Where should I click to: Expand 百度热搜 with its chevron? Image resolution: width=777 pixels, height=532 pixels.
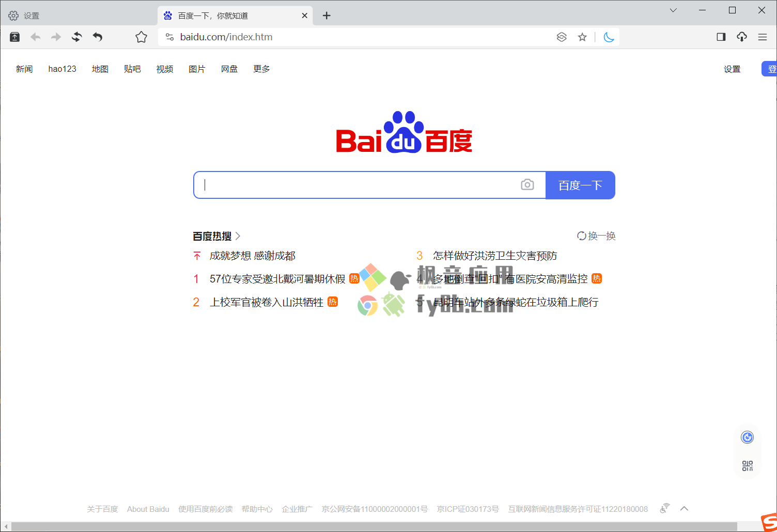[238, 236]
